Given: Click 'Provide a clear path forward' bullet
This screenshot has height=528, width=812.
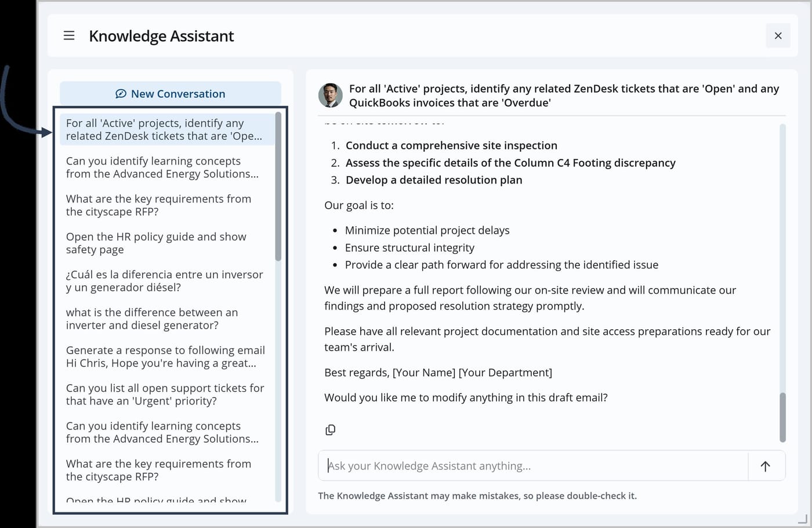Looking at the screenshot, I should pyautogui.click(x=502, y=265).
